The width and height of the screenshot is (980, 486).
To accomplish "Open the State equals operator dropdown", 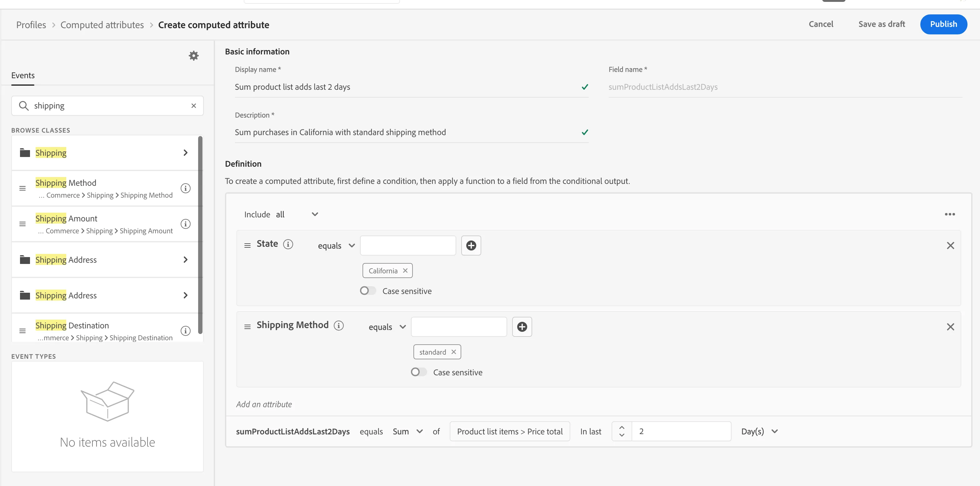I will tap(336, 246).
